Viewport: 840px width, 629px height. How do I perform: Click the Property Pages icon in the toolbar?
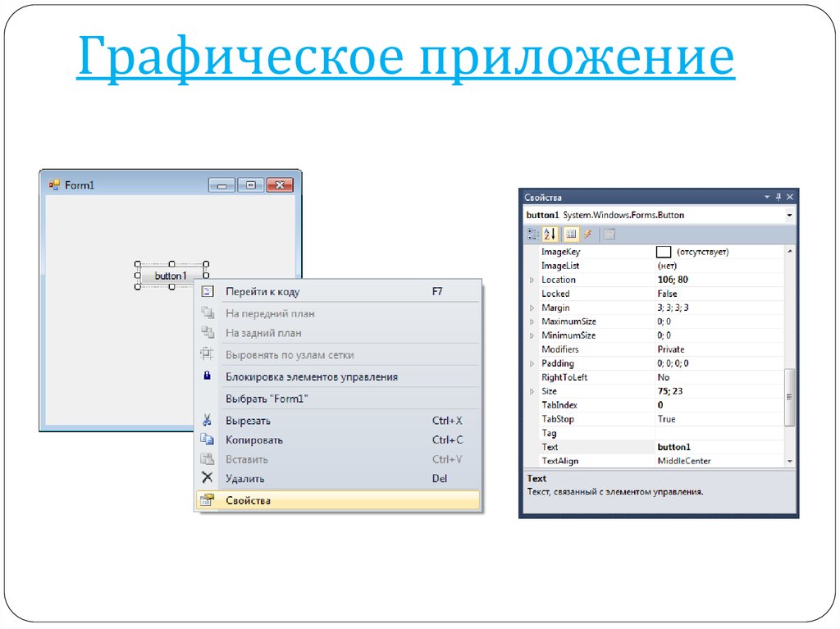609,235
